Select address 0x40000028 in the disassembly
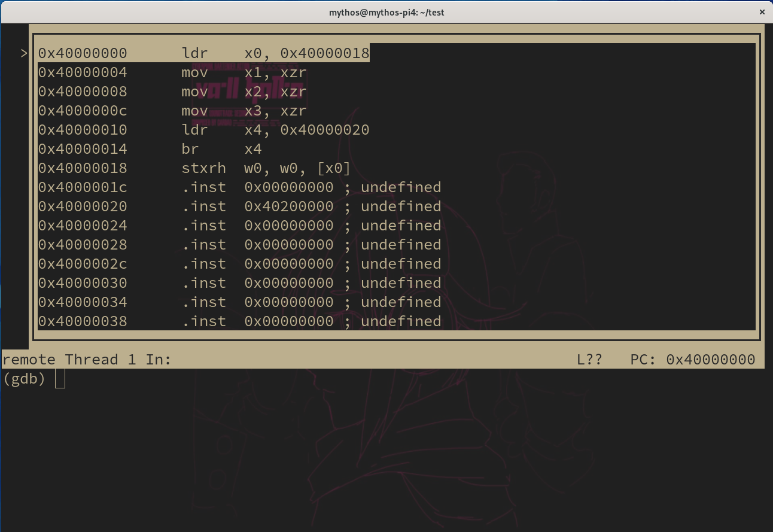773x532 pixels. point(83,245)
